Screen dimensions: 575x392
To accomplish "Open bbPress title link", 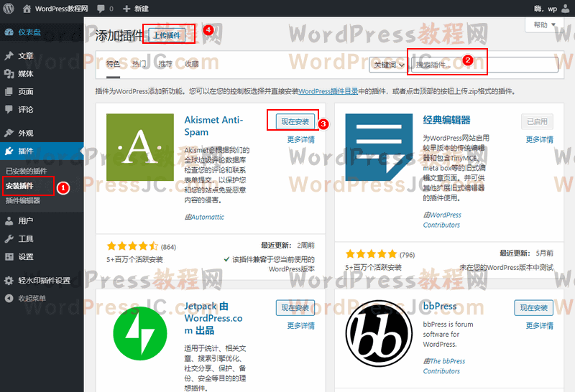I will pyautogui.click(x=440, y=307).
